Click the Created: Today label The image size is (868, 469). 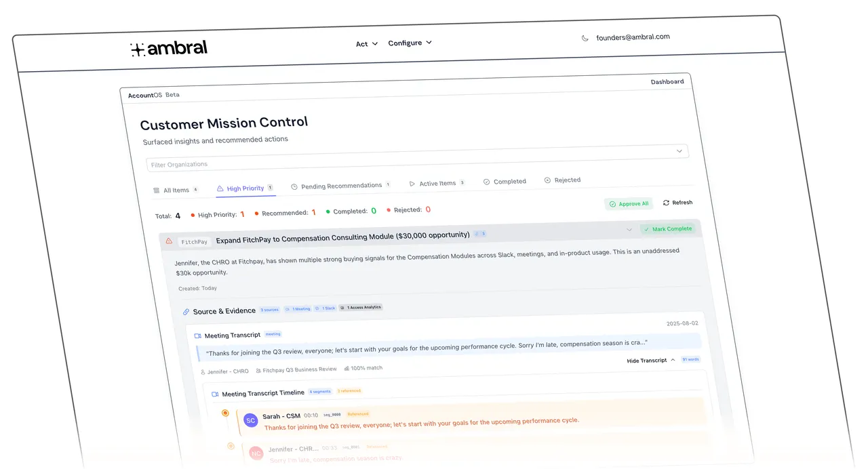pyautogui.click(x=197, y=289)
